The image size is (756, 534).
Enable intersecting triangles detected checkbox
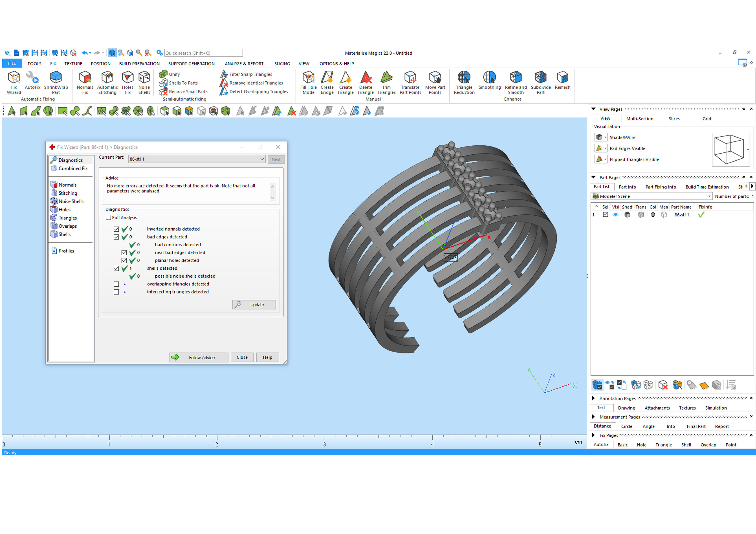[x=116, y=292]
